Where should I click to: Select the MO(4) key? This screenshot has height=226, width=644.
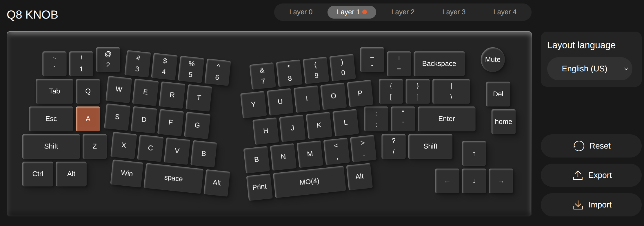tap(310, 182)
